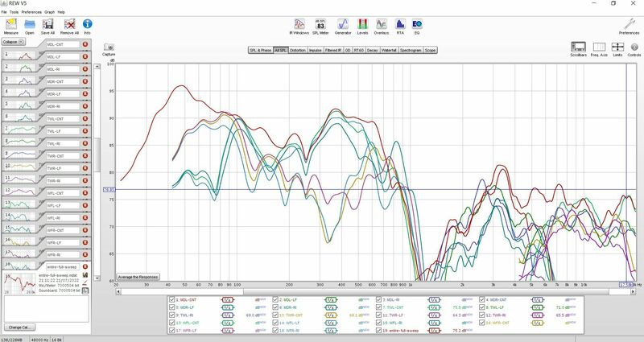Toggle trace 7: TWL-CNT checkbox

[x=378, y=307]
